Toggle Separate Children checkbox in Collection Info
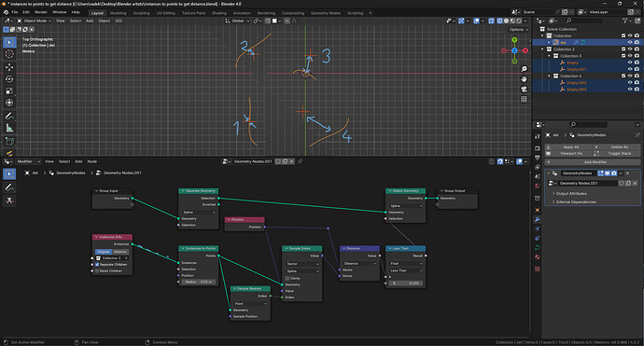 [97, 265]
